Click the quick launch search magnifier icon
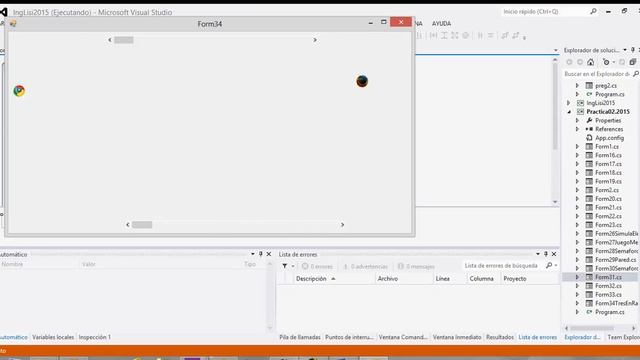The image size is (640, 360). (x=593, y=12)
